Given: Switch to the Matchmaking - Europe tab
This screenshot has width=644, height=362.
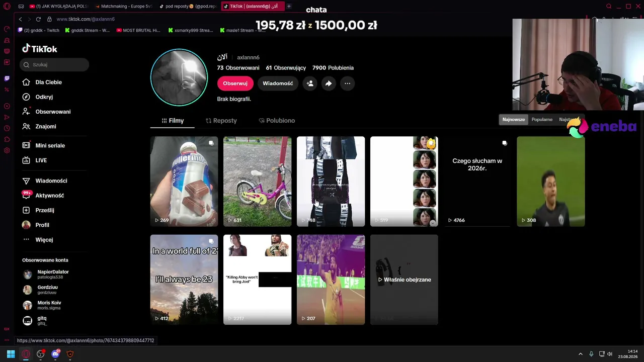Looking at the screenshot, I should [123, 7].
